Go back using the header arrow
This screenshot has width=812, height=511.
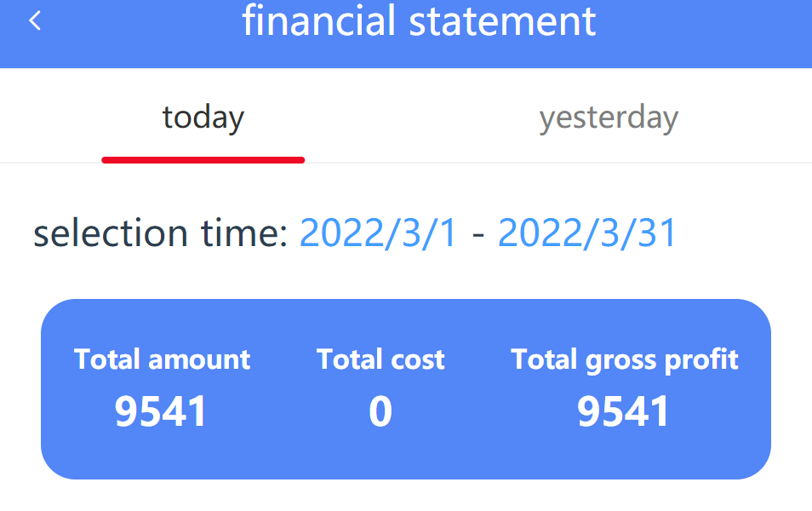point(35,21)
